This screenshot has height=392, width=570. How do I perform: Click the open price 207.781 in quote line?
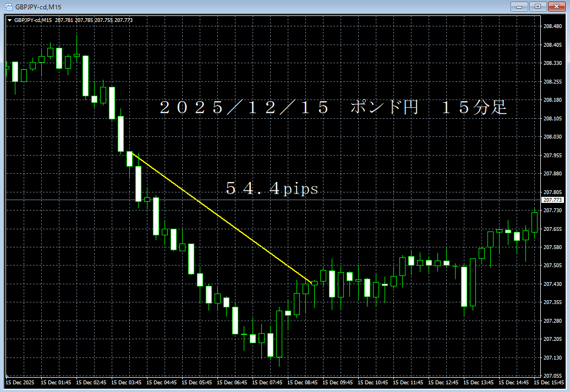[x=65, y=20]
